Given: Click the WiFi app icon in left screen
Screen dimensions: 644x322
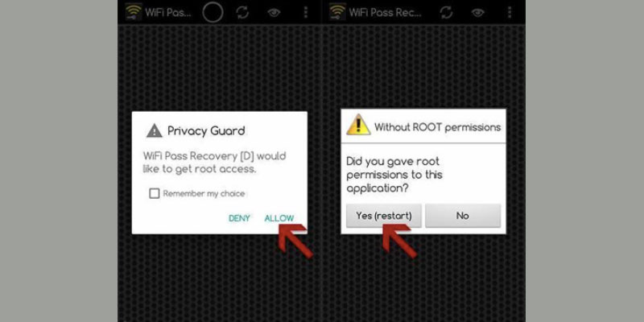Looking at the screenshot, I should 134,12.
